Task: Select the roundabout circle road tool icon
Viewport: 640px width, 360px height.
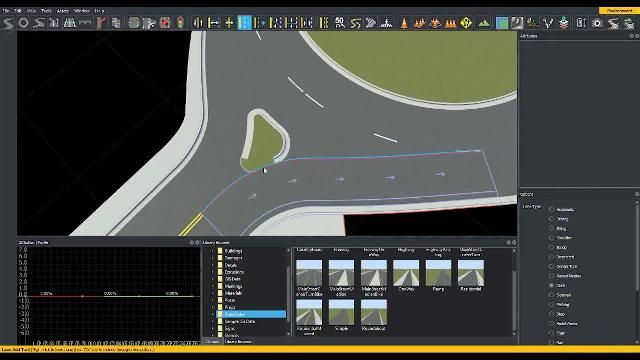Action: pos(23,23)
